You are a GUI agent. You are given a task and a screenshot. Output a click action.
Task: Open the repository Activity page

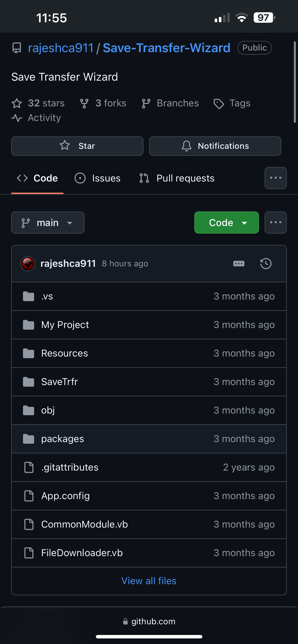(36, 118)
